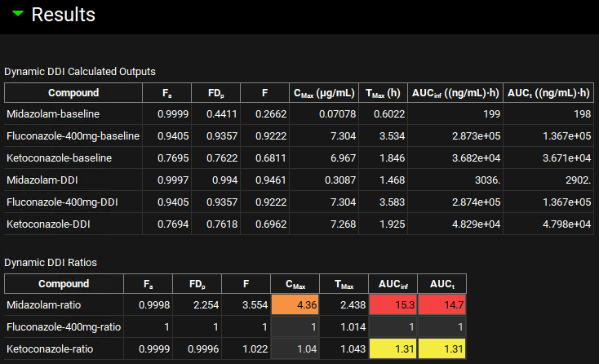Select the red Midazolam AUCt ratio cell 14.7
The image size is (599, 364).
tap(441, 304)
